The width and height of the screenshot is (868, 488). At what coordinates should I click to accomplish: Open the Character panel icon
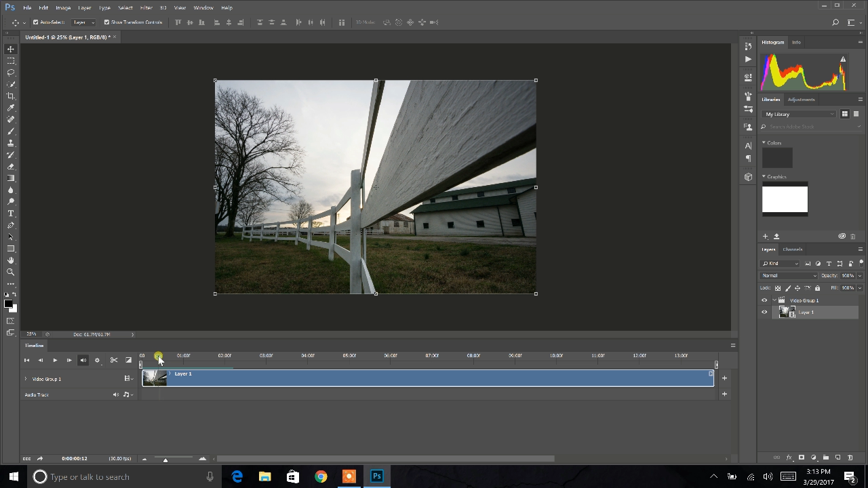pos(748,146)
